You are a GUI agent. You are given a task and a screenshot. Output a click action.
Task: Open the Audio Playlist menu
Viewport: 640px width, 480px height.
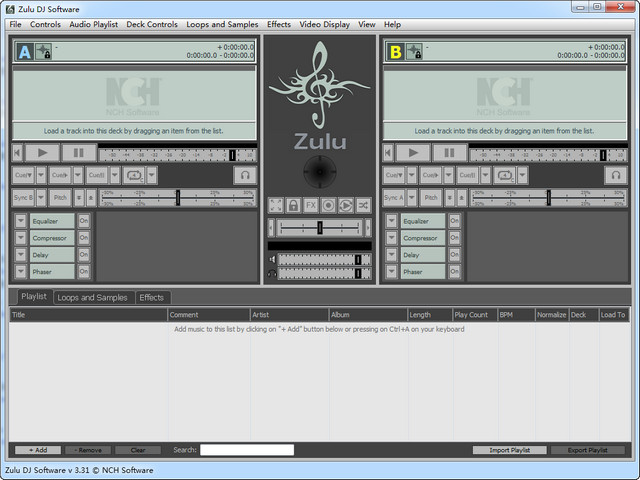point(93,24)
